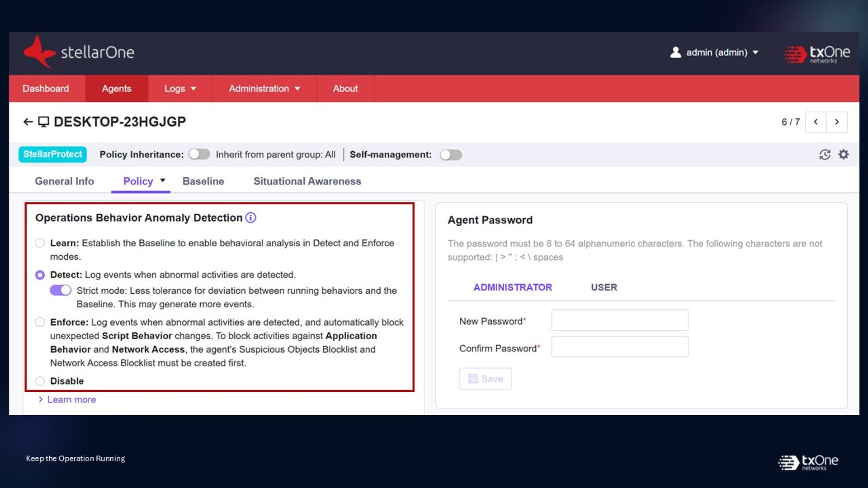Open the Logs dropdown menu
The width and height of the screenshot is (868, 488).
coord(180,89)
